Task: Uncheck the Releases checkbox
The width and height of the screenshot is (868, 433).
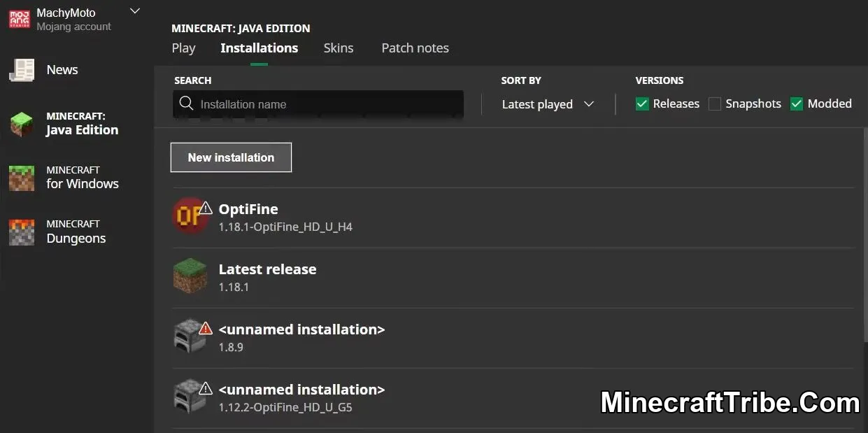Action: click(642, 104)
